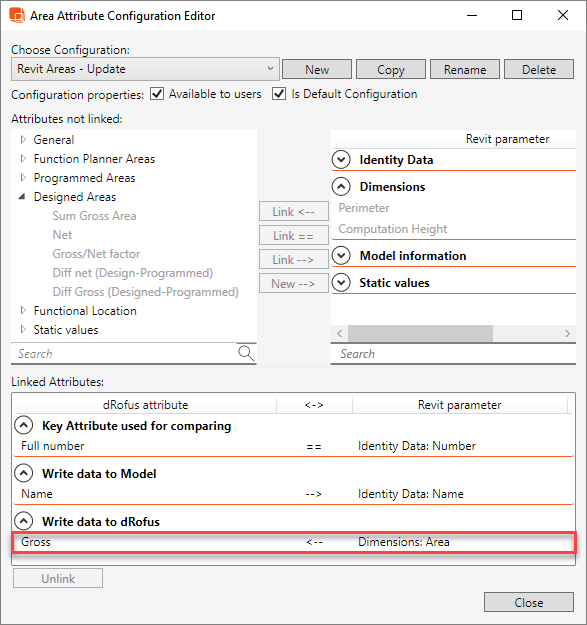Click the Rename configuration button
Viewport: 587px width, 625px height.
tap(465, 69)
